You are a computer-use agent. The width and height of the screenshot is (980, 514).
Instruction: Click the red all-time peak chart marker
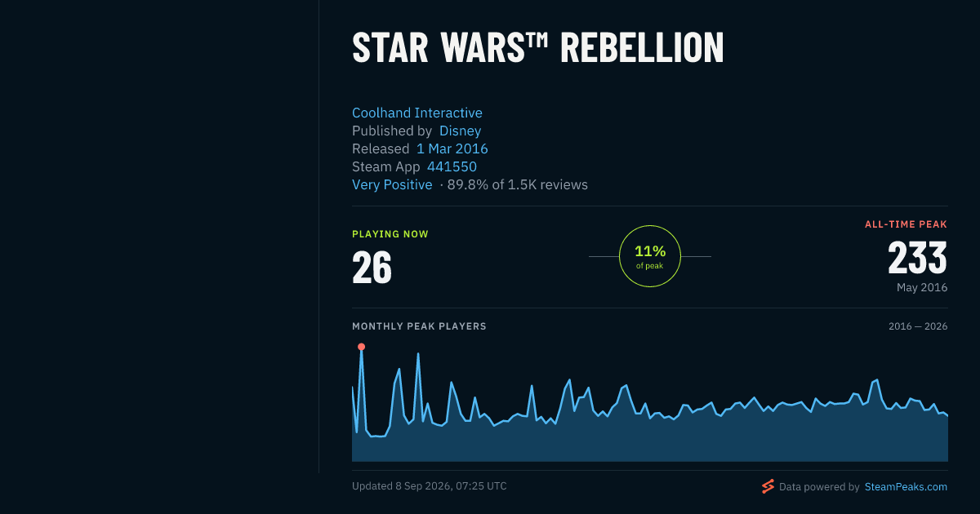(x=361, y=347)
